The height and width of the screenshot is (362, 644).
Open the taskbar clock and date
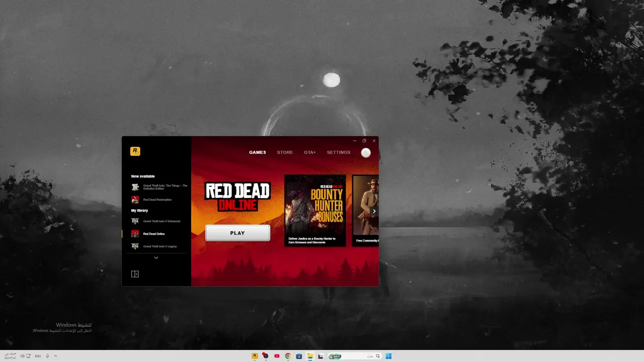[x=10, y=356]
